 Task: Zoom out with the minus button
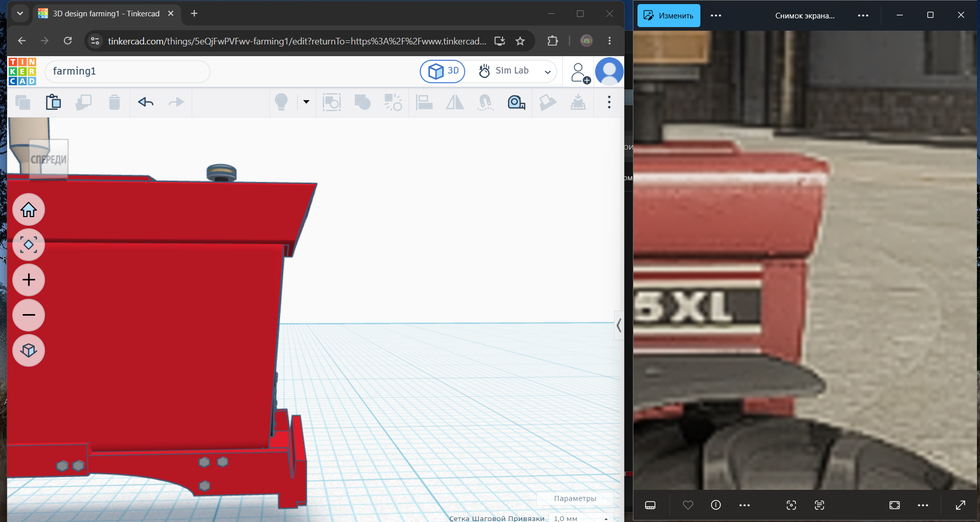tap(29, 315)
